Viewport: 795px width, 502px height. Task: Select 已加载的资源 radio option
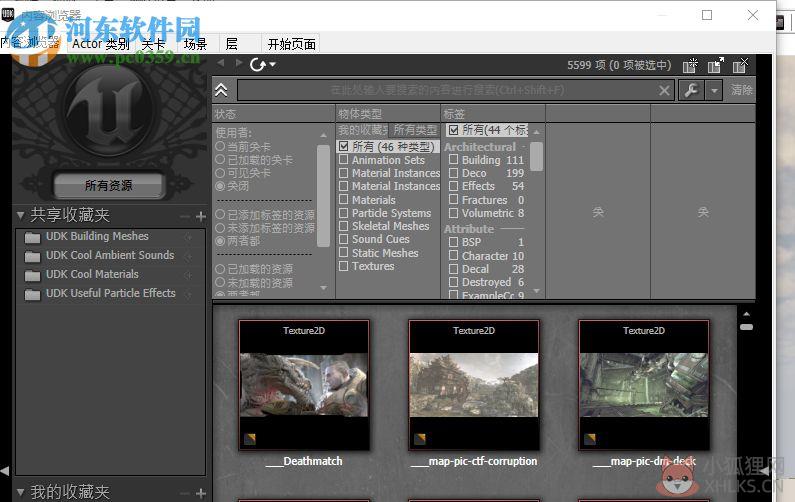pos(220,269)
